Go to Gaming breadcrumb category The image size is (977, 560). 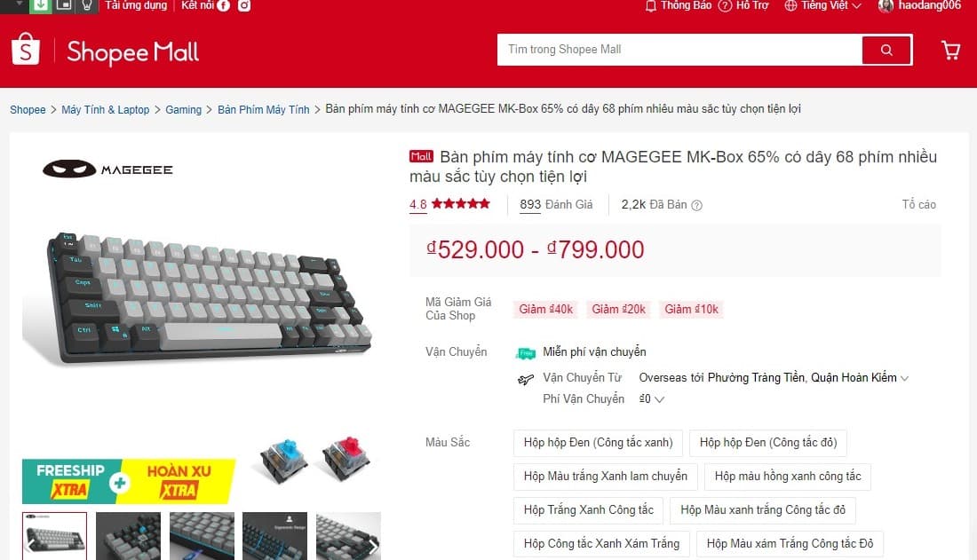pyautogui.click(x=183, y=110)
